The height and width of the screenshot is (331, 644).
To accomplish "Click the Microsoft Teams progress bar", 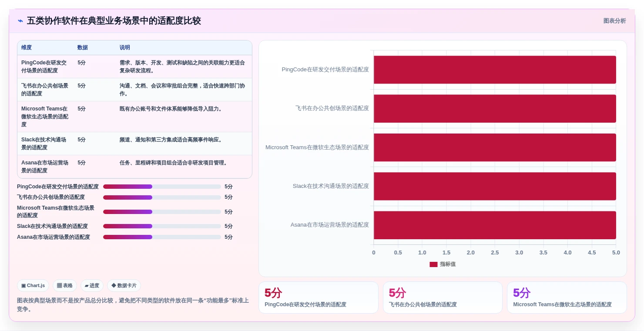I will [162, 212].
